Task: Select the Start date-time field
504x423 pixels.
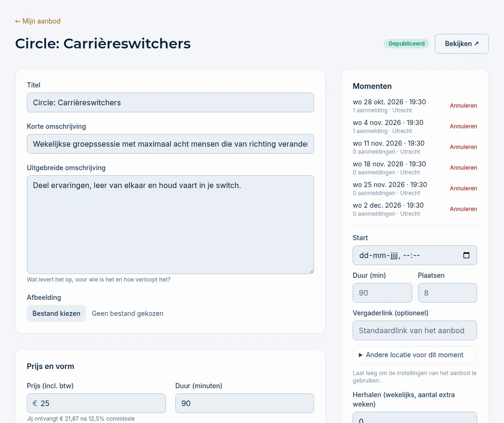Action: pos(415,255)
